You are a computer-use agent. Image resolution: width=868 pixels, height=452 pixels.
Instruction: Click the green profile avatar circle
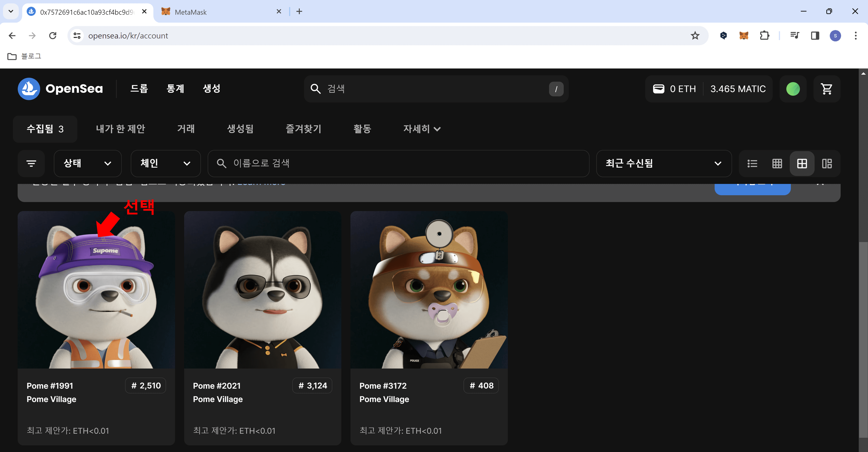point(792,89)
